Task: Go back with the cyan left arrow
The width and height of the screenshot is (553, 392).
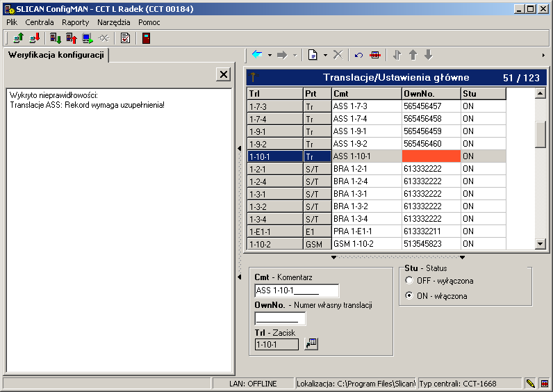Action: click(257, 55)
